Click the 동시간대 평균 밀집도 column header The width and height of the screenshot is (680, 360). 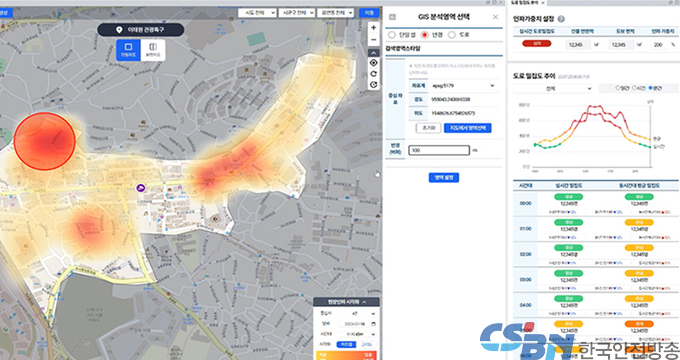(639, 186)
